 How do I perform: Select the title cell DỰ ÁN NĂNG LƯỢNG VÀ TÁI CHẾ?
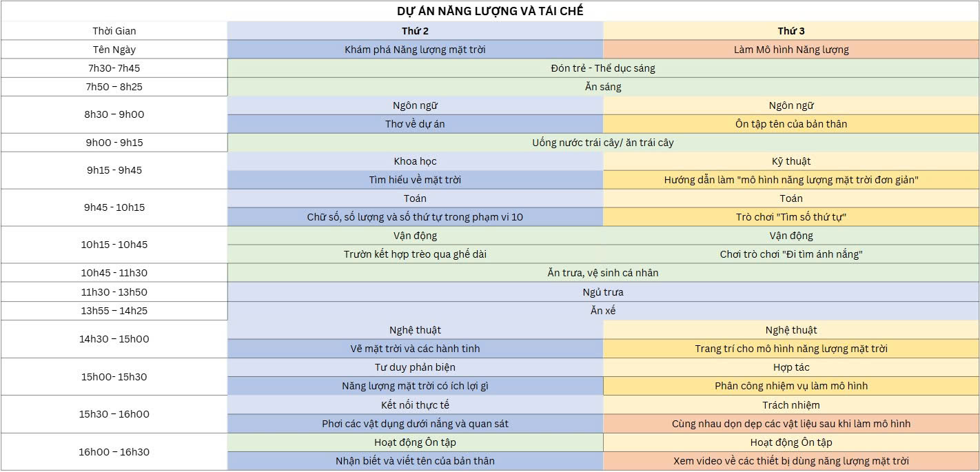[490, 11]
